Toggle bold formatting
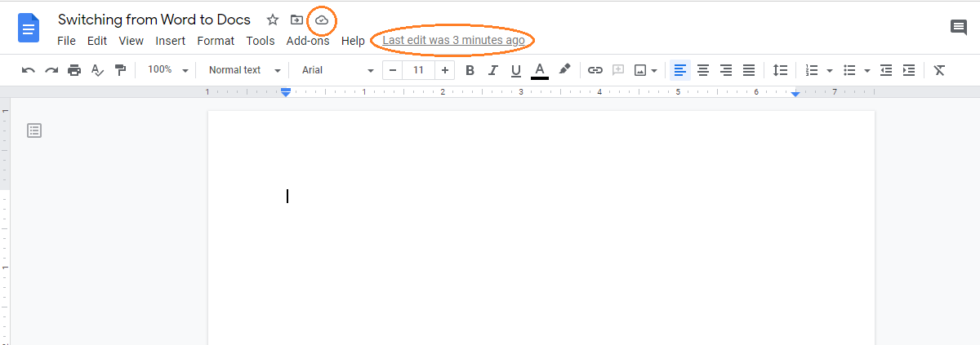The height and width of the screenshot is (345, 980). click(x=470, y=70)
